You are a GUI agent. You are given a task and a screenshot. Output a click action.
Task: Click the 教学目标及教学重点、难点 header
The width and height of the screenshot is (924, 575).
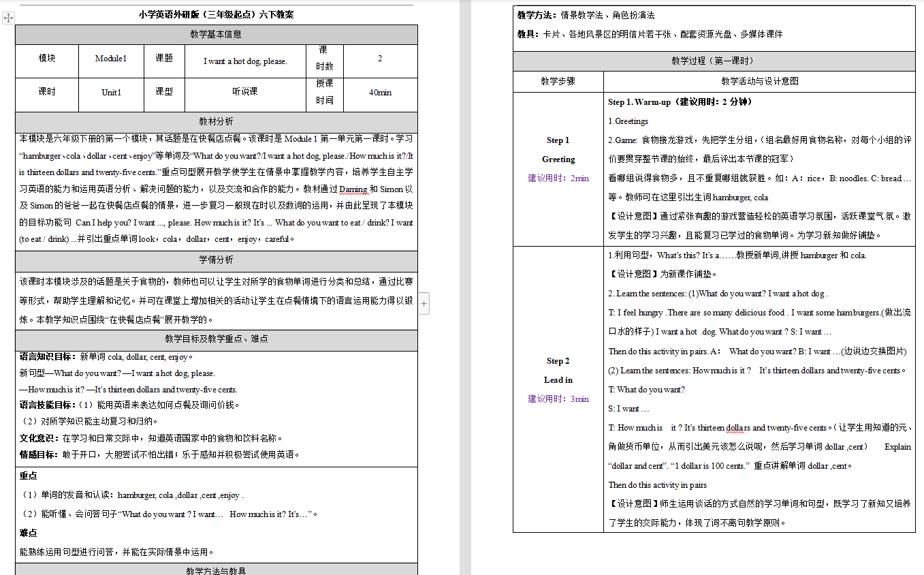tap(217, 339)
